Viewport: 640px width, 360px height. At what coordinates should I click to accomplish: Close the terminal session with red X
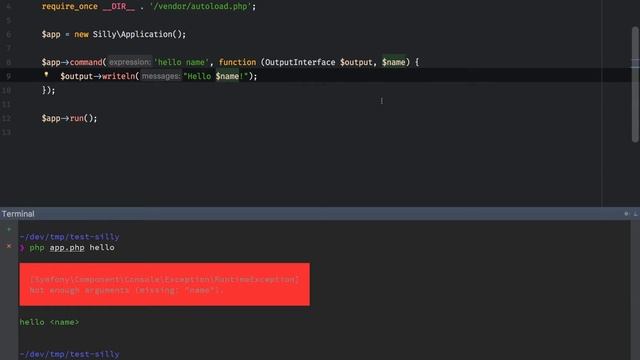pos(9,246)
